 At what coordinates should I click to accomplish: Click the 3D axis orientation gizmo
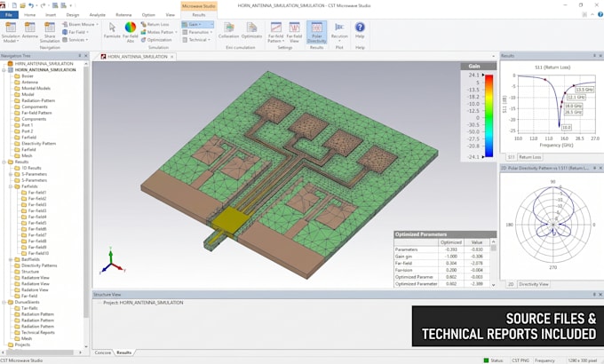(112, 260)
